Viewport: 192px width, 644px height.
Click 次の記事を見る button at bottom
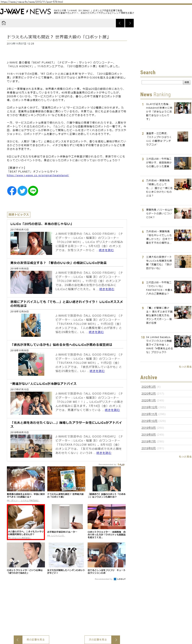click(x=102, y=640)
